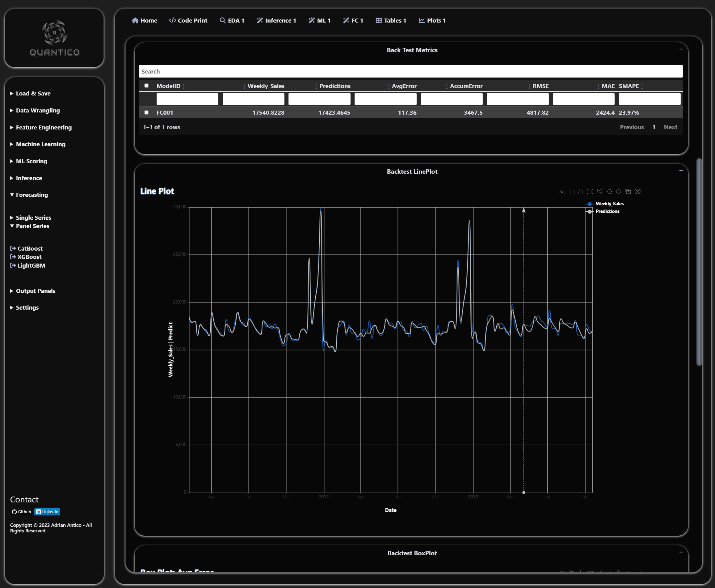Focus the table Search box
Screen dimensions: 715x588
pos(410,71)
